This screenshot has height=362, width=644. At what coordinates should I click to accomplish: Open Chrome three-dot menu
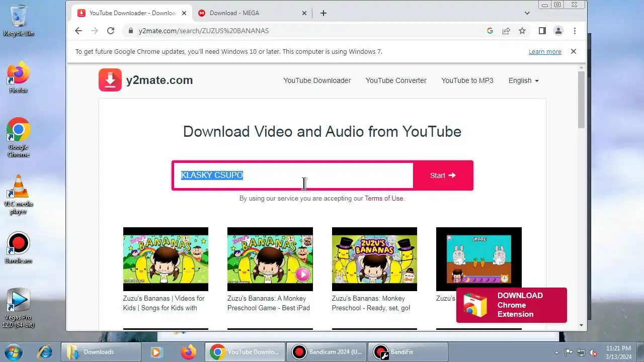(x=575, y=31)
